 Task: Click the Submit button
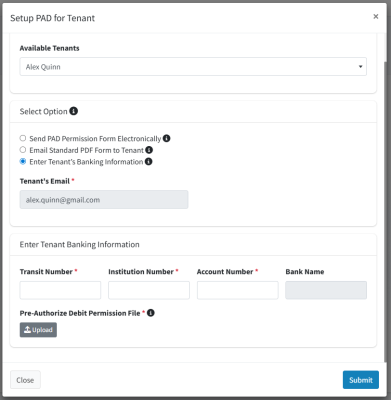(x=361, y=380)
